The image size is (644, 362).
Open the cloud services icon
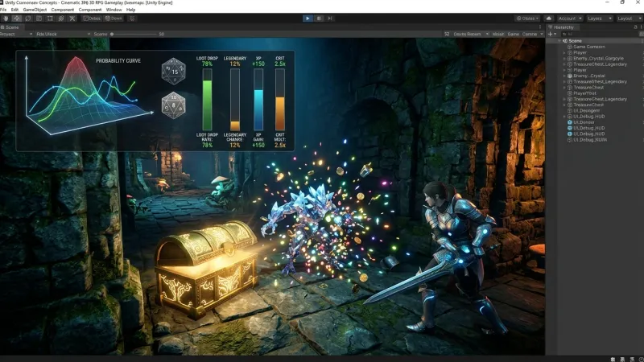pyautogui.click(x=548, y=19)
